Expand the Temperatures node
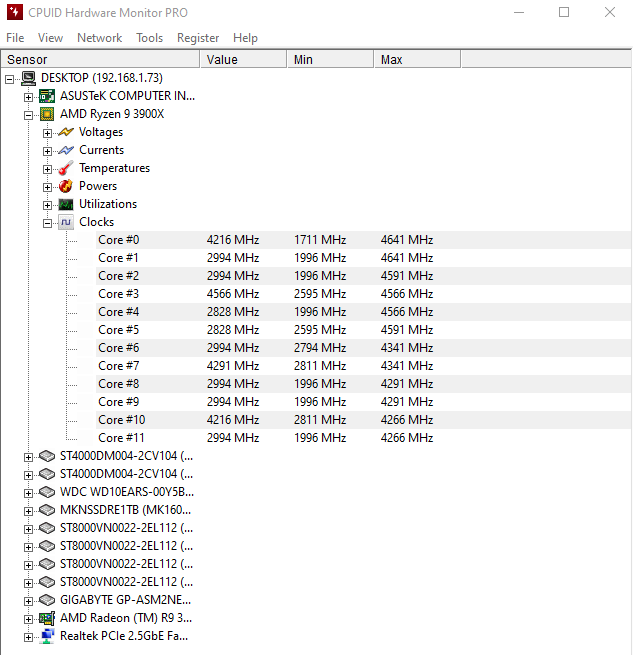633x655 pixels. point(47,169)
